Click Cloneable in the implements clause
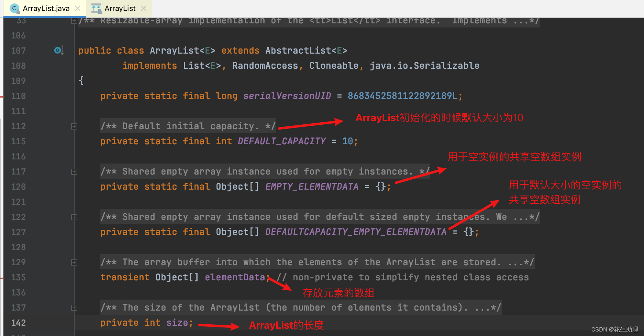 click(x=334, y=66)
